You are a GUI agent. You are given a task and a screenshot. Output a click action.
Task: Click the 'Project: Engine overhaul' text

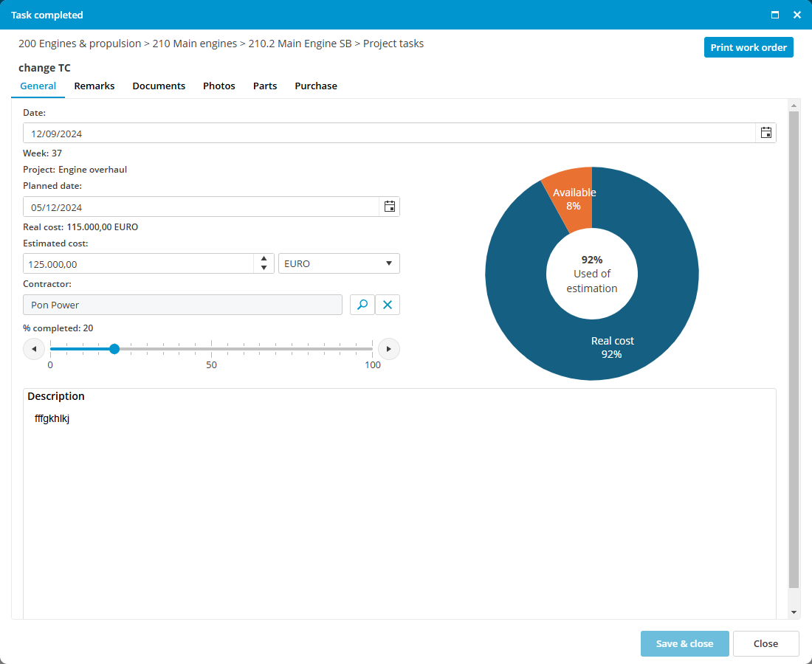click(75, 169)
